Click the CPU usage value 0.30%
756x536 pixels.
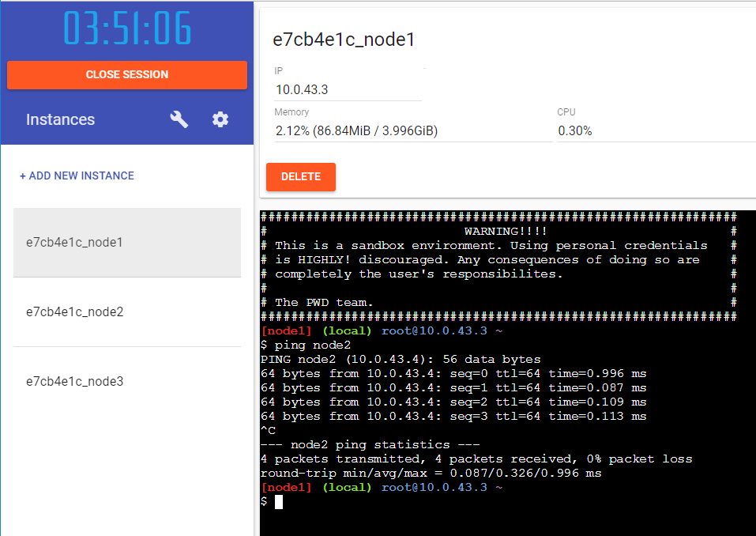575,130
